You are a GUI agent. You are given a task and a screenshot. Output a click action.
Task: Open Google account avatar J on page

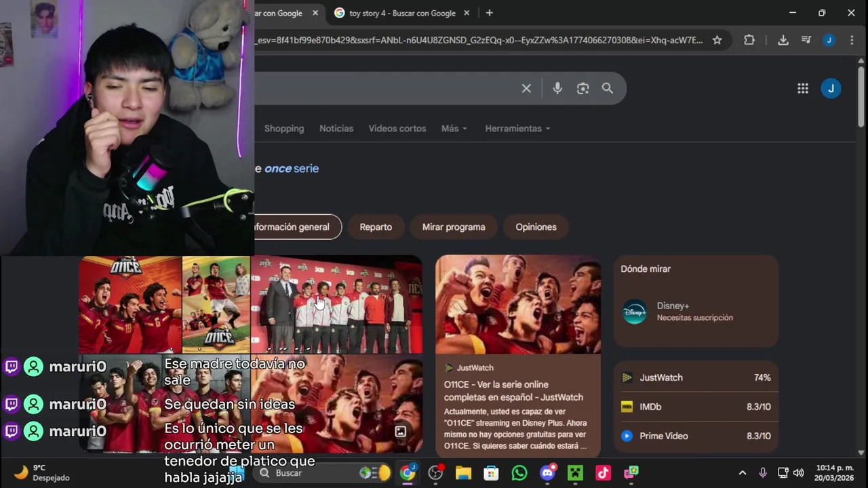(x=831, y=88)
